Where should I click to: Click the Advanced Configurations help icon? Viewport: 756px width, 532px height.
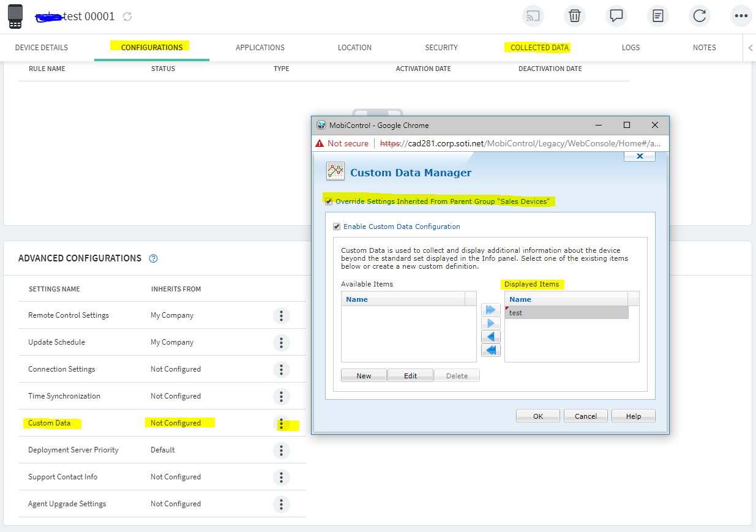[154, 258]
